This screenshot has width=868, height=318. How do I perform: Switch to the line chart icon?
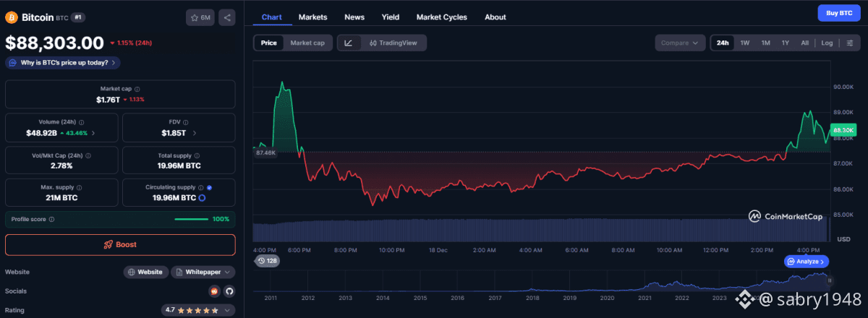click(x=349, y=43)
